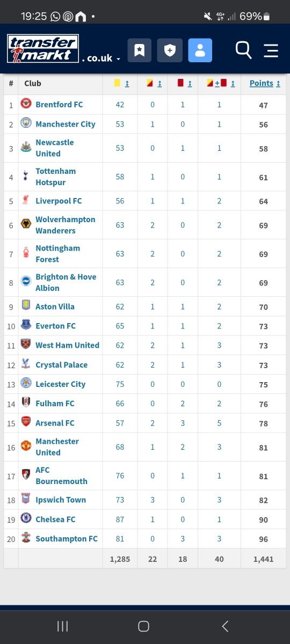Open the search magnifier icon
The height and width of the screenshot is (644, 290).
[243, 50]
